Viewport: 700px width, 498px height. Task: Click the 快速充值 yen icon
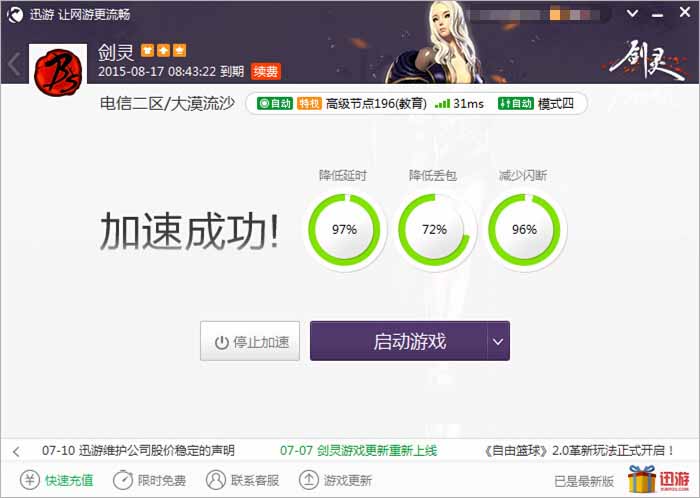point(29,480)
